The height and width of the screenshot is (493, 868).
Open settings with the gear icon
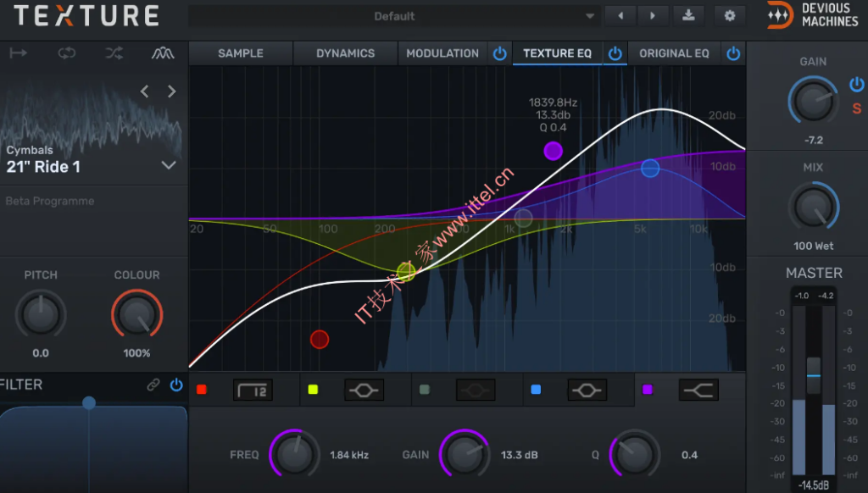729,15
